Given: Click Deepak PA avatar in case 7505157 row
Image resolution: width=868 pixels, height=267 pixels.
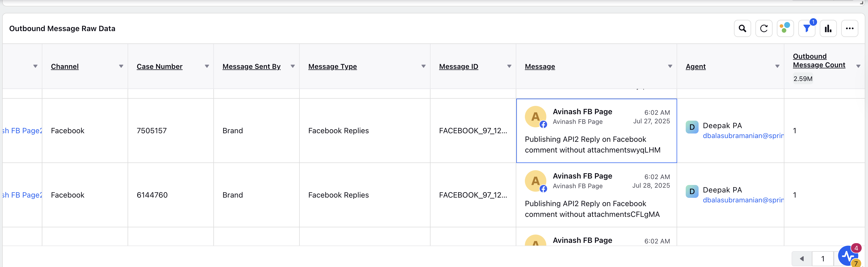Looking at the screenshot, I should [692, 127].
